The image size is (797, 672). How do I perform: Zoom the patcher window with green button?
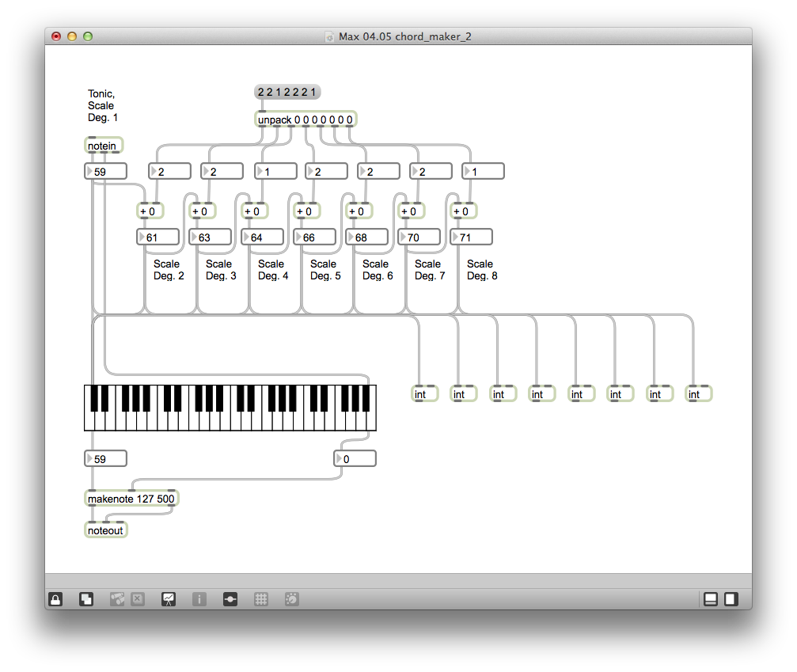[87, 36]
